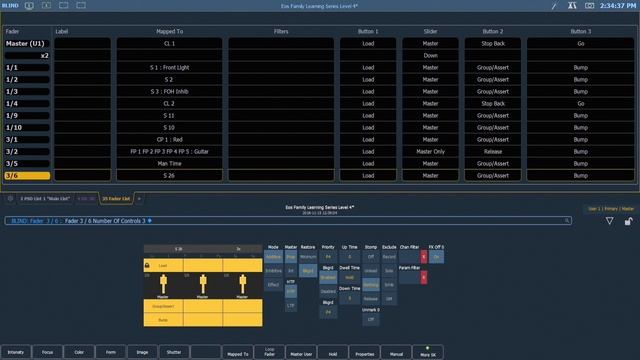
Task: Open the Dwell Time Hold field
Action: coord(349,278)
